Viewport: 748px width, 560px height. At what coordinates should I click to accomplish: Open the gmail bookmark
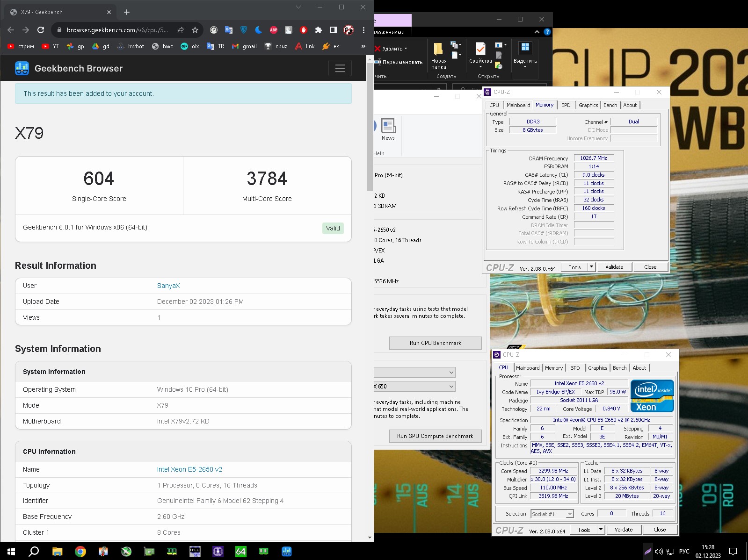pyautogui.click(x=244, y=46)
